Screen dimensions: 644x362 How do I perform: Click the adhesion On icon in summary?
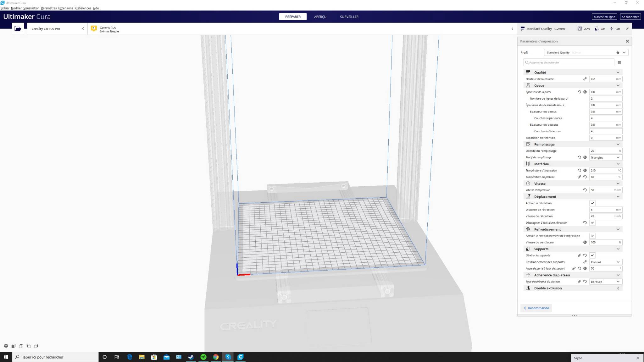pos(612,29)
